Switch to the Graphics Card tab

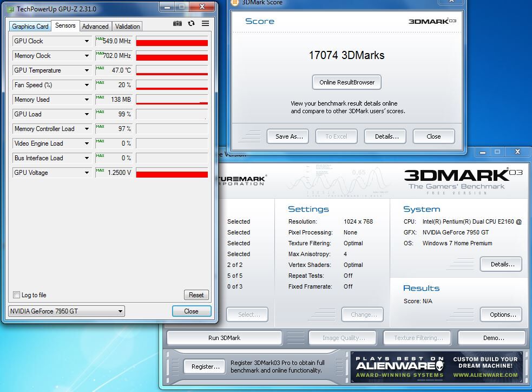[30, 27]
